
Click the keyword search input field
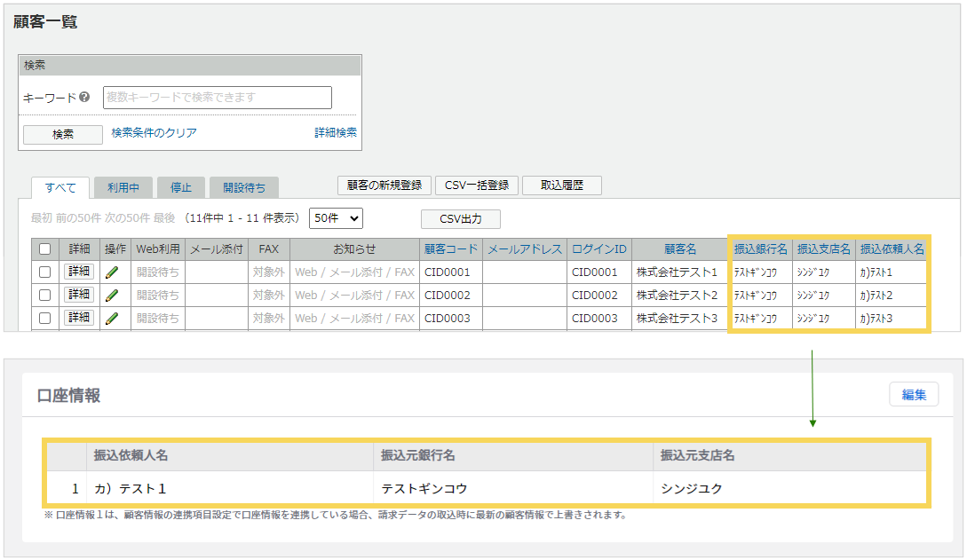pyautogui.click(x=218, y=98)
